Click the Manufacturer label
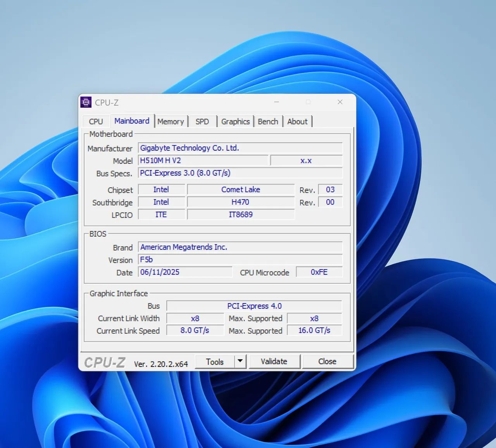Image resolution: width=496 pixels, height=448 pixels. click(110, 148)
